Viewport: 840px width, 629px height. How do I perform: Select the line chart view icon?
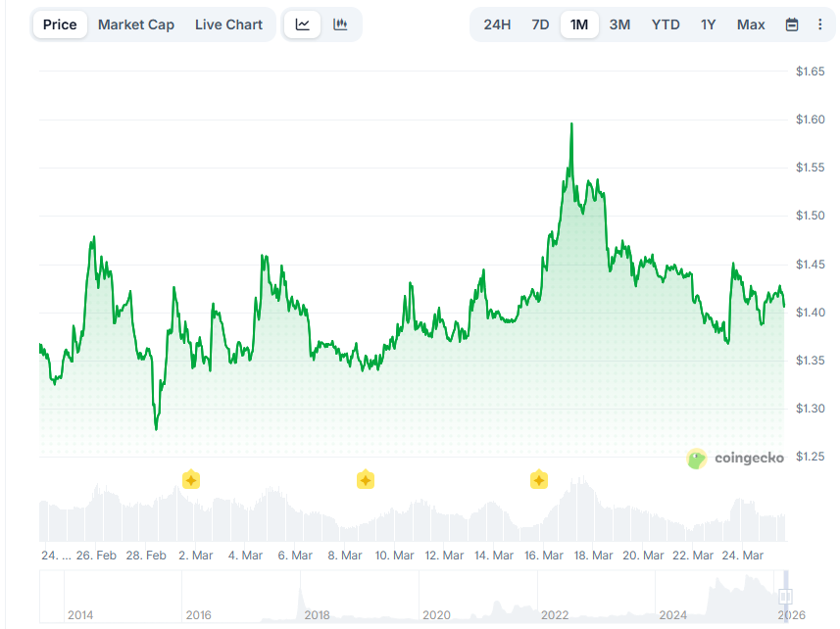pos(302,24)
